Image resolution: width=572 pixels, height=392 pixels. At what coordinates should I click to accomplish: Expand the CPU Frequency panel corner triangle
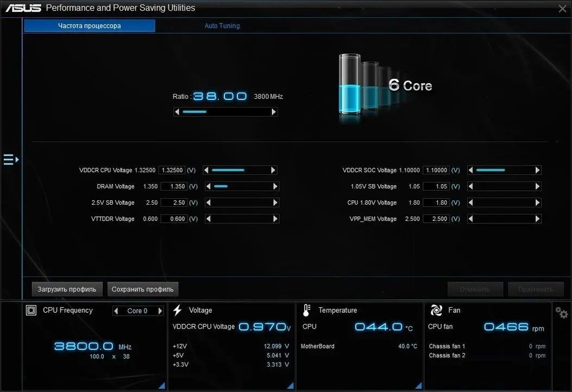(162, 385)
